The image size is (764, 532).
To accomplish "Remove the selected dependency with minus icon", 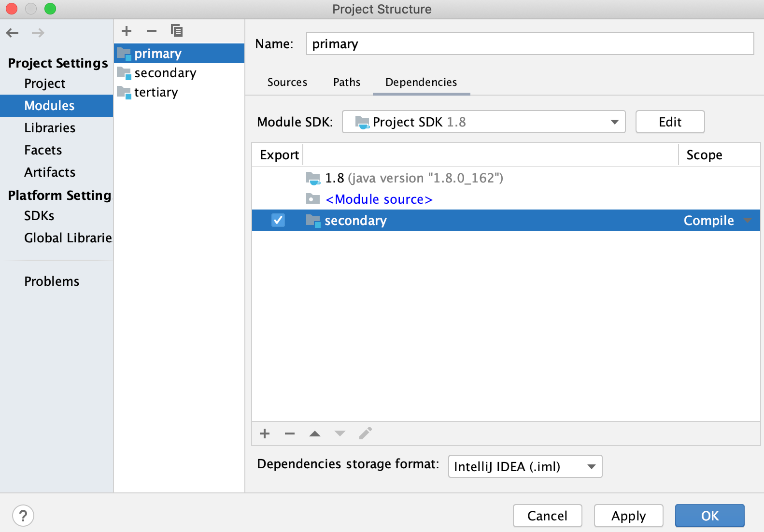I will [290, 434].
